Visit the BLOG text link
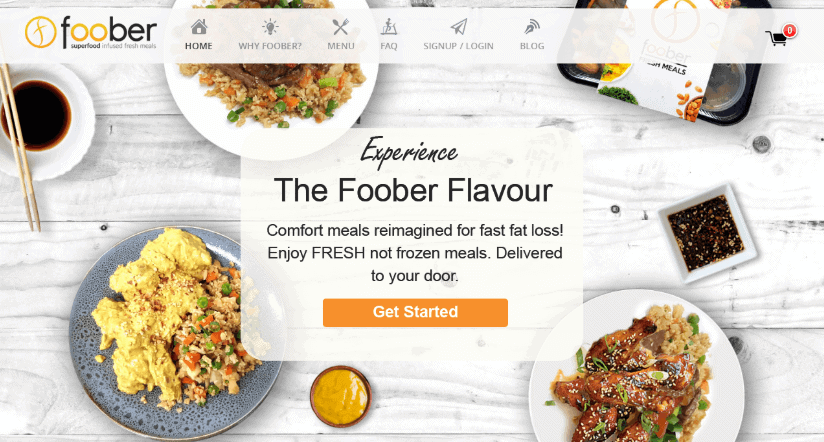Screen dimensions: 824x442 click(532, 46)
